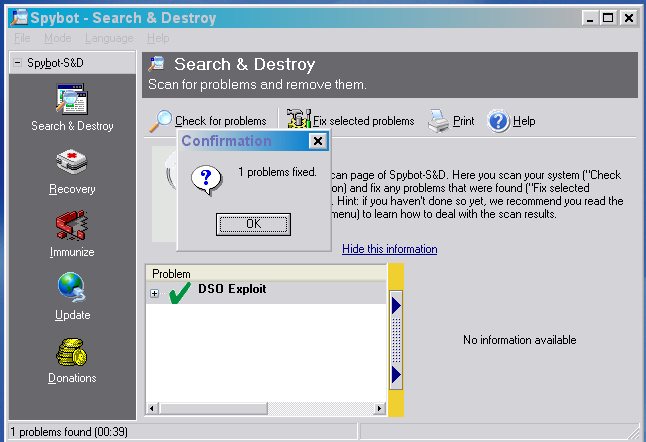Close the Confirmation dialog with X
This screenshot has height=442, width=646.
point(318,141)
